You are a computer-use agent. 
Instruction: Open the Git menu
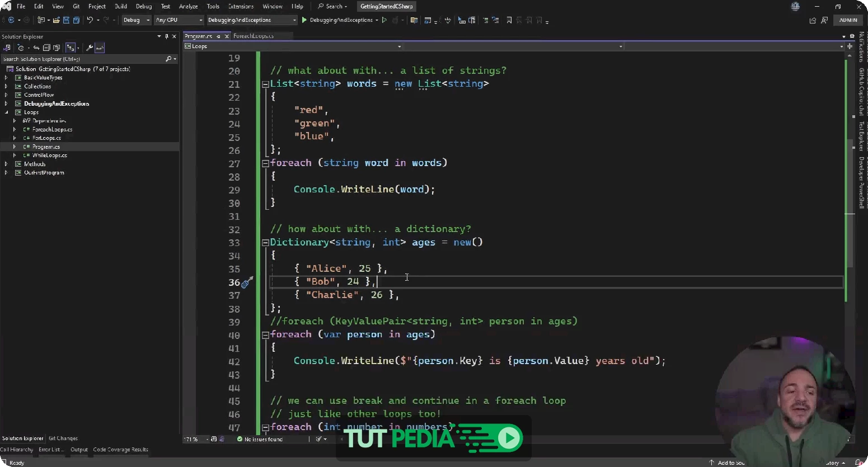point(76,6)
